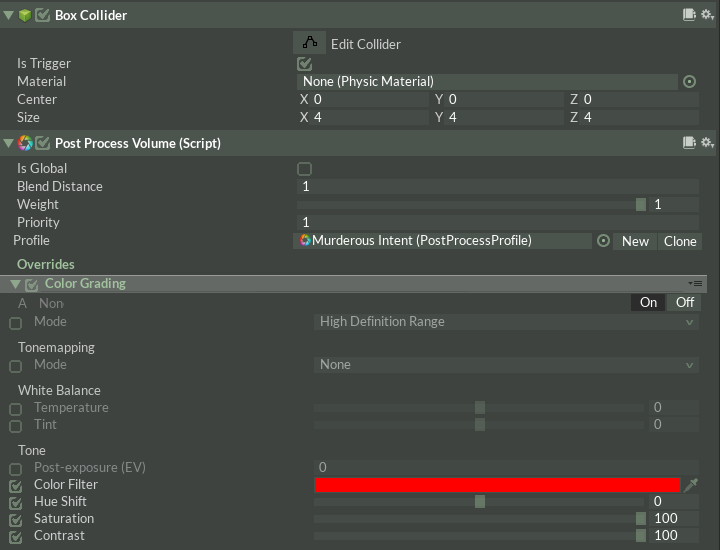Disable the Color Filter override checkbox
Image resolution: width=720 pixels, height=550 pixels.
tap(16, 486)
